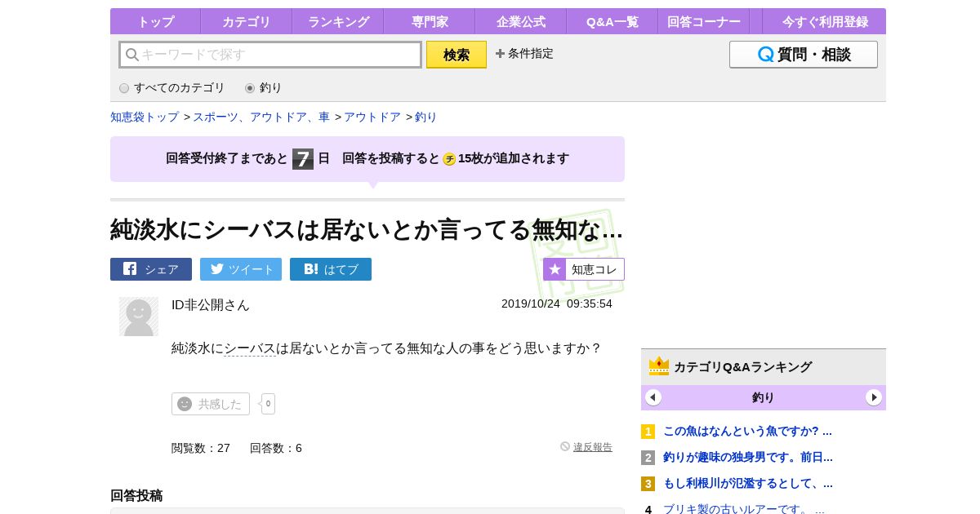980x514 pixels.
Task: Focus the keyword search field
Action: coord(270,55)
